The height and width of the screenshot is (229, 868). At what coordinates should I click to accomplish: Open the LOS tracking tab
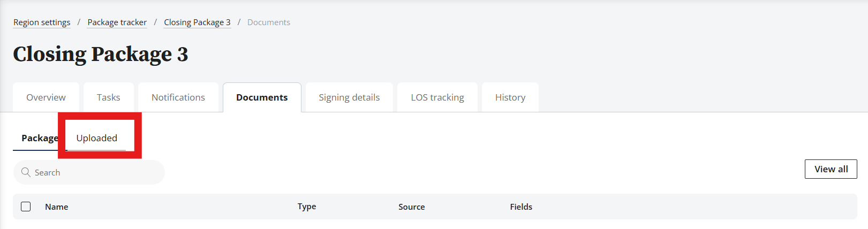(437, 97)
